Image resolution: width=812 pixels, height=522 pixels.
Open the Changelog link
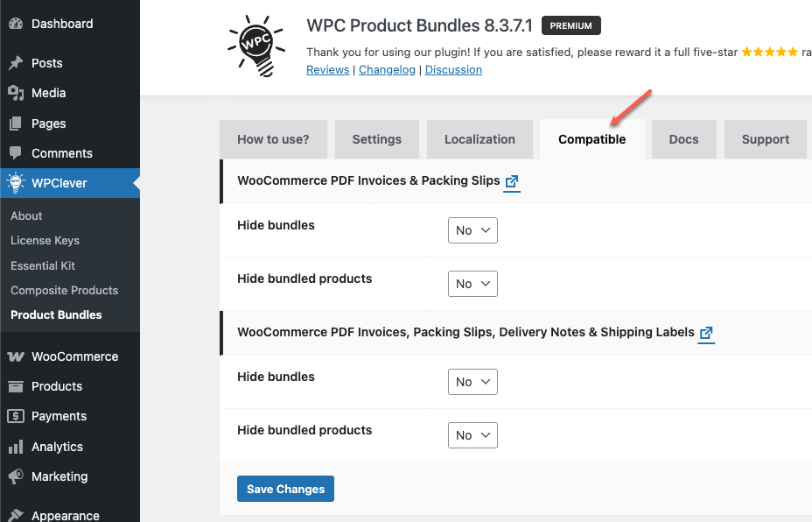click(387, 70)
